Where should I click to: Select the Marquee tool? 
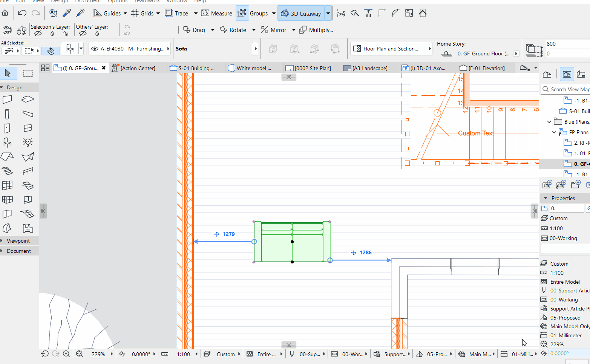28,73
